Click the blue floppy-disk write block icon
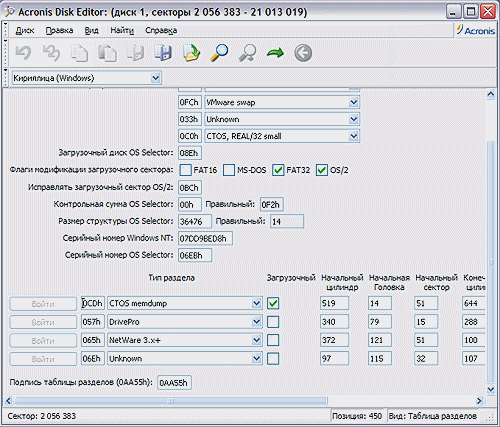This screenshot has height=427, width=500. (163, 53)
